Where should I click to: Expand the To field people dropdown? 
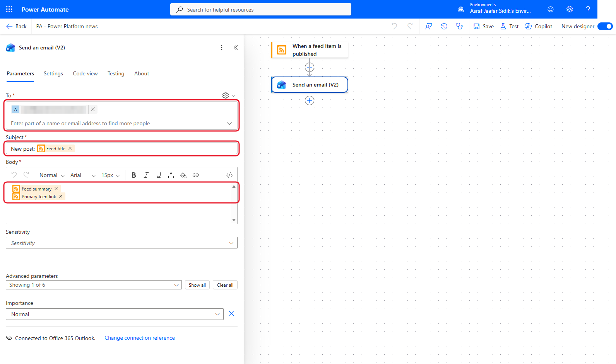[229, 123]
